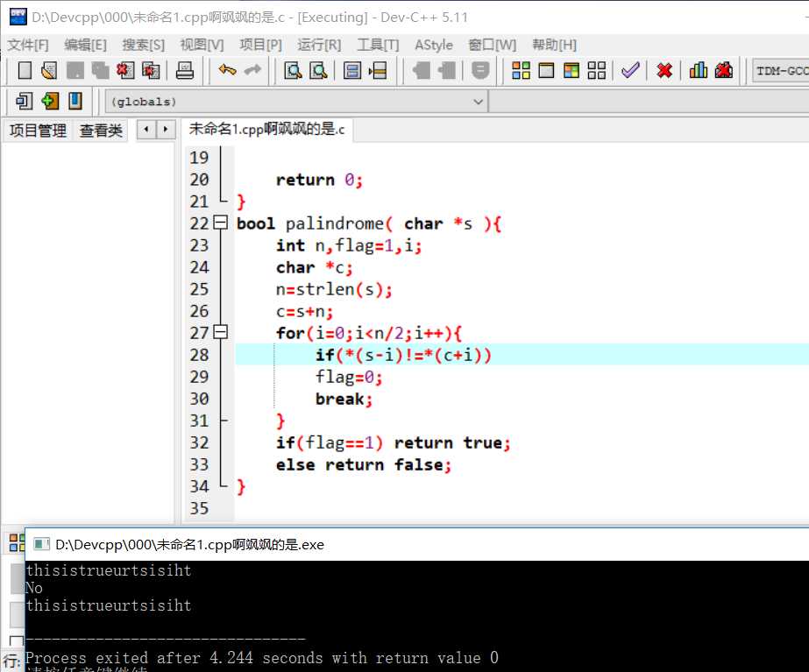Create a new source file
This screenshot has width=809, height=672.
(25, 70)
